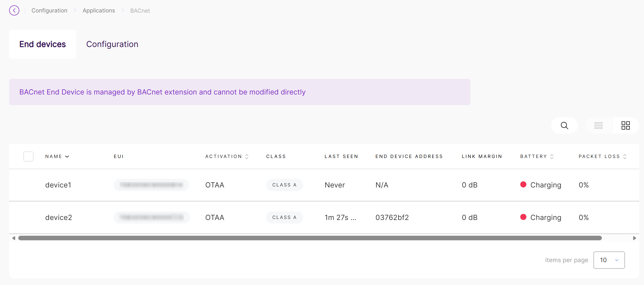
Task: Click device1 Charging battery text
Action: [x=546, y=185]
